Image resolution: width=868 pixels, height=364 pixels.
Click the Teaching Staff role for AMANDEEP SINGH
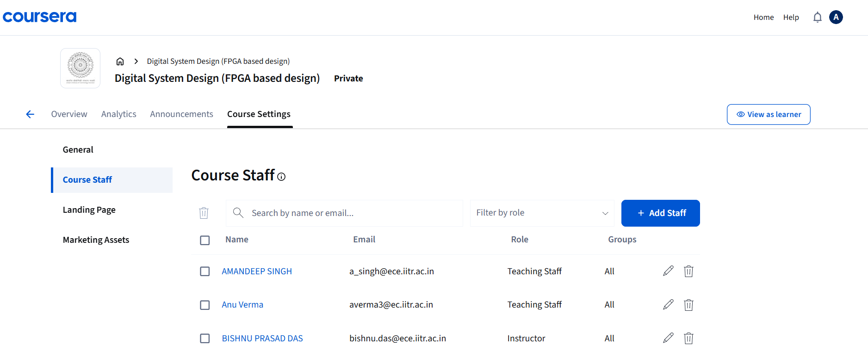click(534, 271)
